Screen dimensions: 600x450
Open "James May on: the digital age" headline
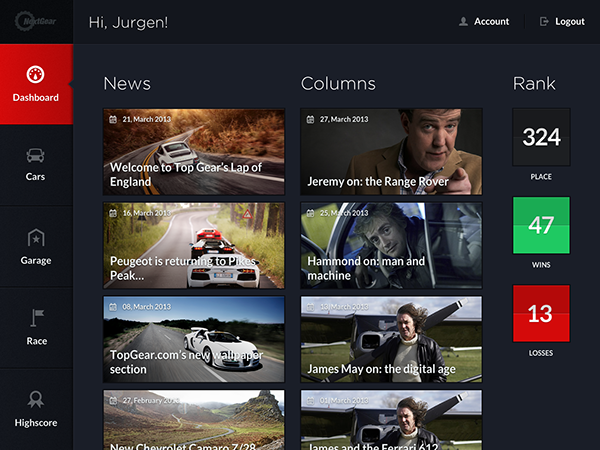click(381, 369)
